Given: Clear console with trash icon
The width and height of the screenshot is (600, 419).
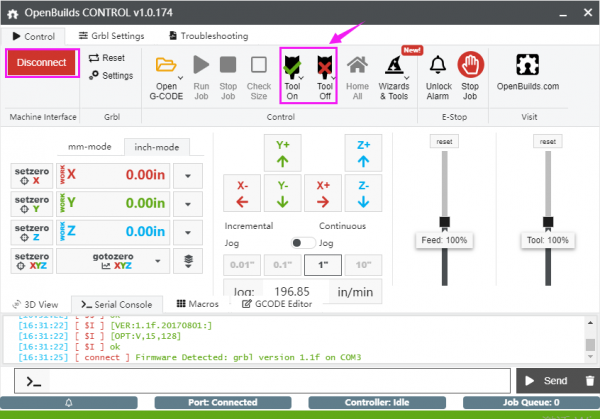Looking at the screenshot, I should click(x=590, y=381).
